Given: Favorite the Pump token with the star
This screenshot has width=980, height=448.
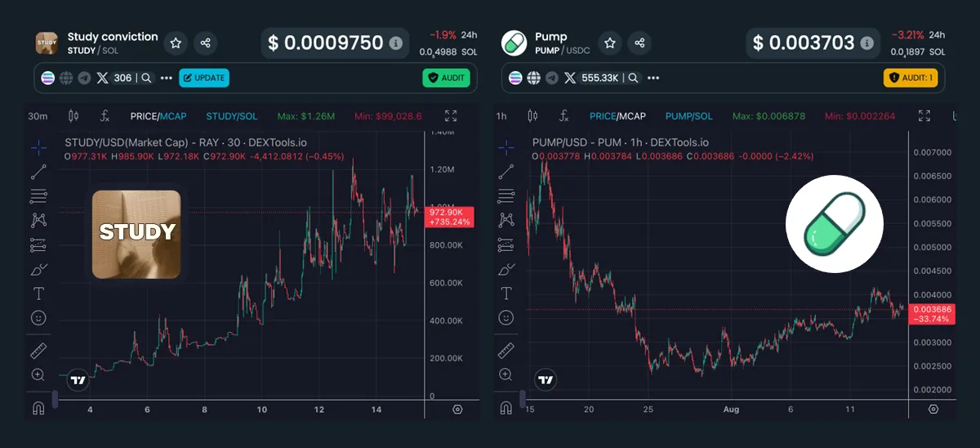Looking at the screenshot, I should (609, 43).
